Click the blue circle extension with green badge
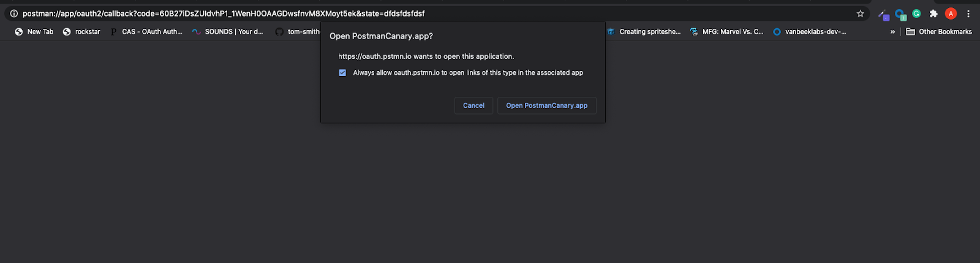 900,14
